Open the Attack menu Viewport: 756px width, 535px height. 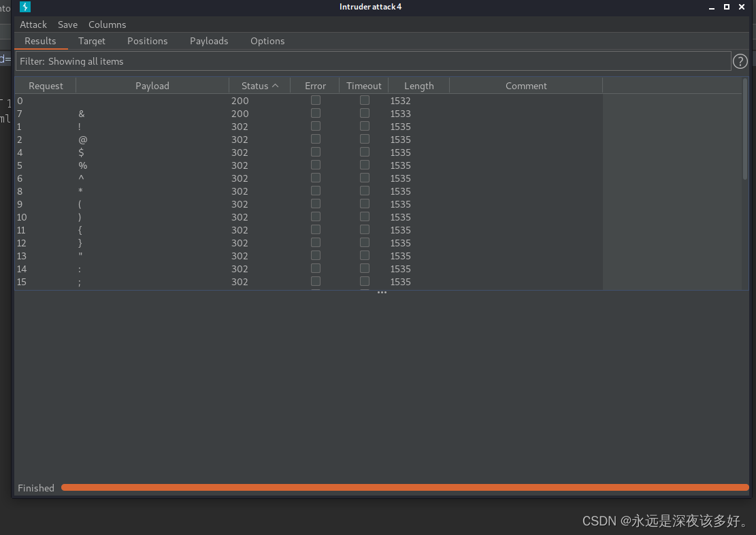pyautogui.click(x=33, y=25)
